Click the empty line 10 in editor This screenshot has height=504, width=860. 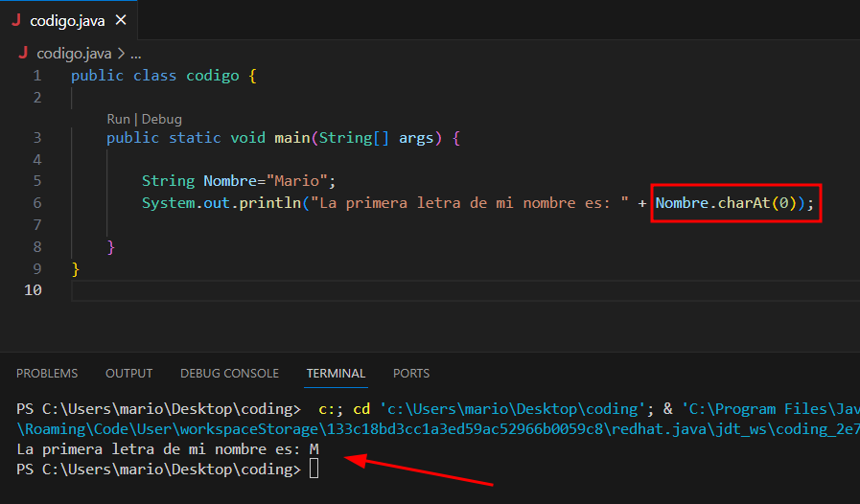point(465,290)
